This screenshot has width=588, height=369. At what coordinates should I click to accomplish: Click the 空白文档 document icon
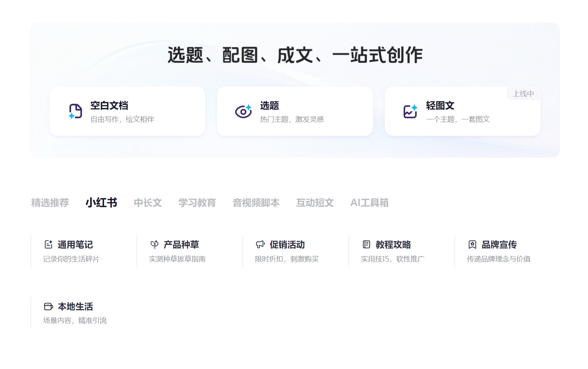point(76,111)
